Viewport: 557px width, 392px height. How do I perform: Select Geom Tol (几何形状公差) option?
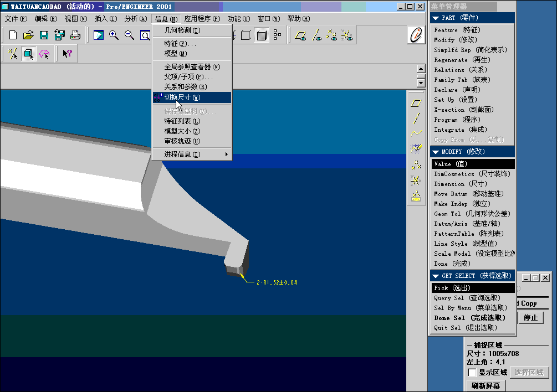pyautogui.click(x=472, y=214)
